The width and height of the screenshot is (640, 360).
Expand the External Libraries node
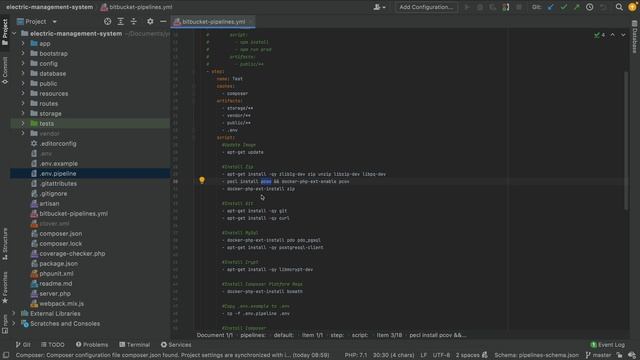14,313
